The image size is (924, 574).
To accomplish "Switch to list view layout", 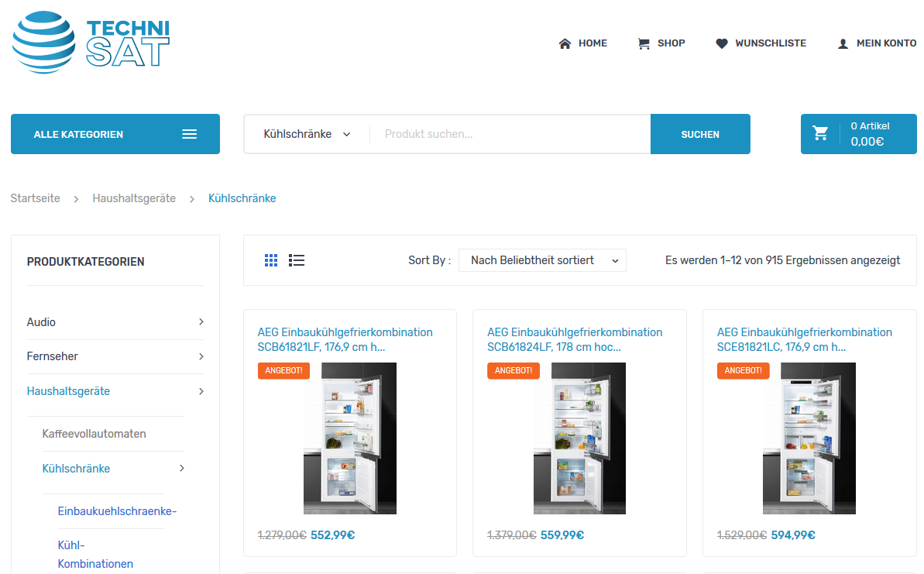I will click(x=297, y=260).
